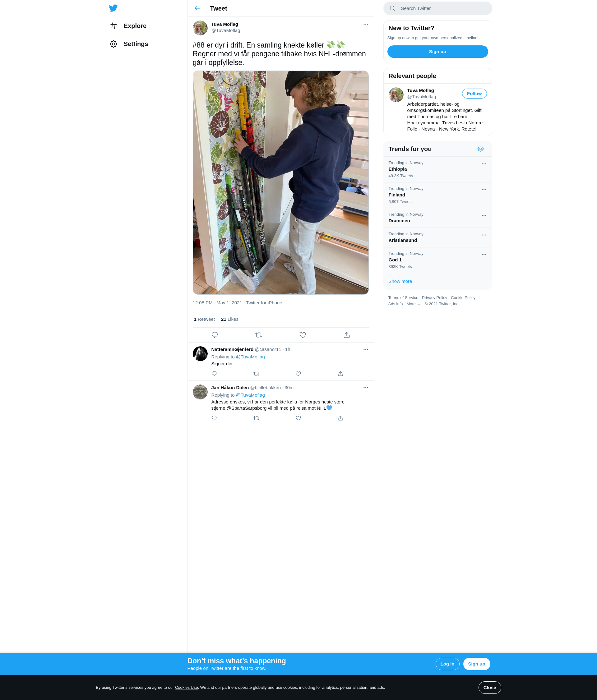Like the main tweet with heart icon
The height and width of the screenshot is (700, 597).
coord(303,335)
